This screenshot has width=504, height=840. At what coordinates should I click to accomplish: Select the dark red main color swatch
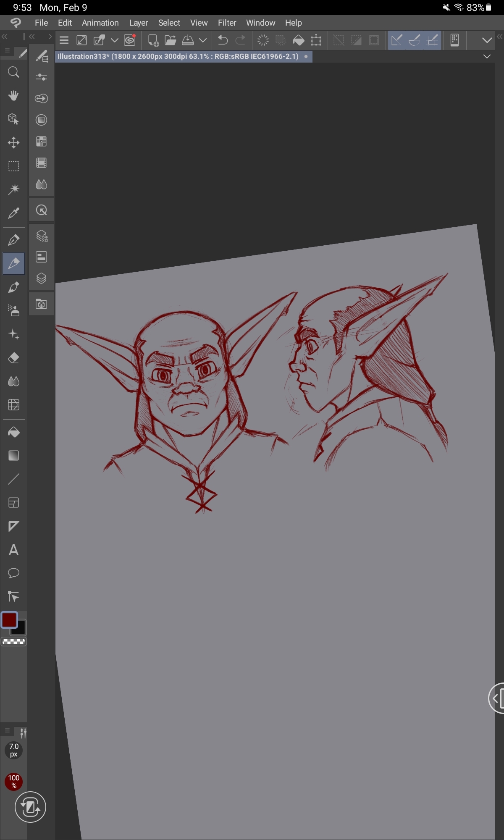(x=9, y=619)
